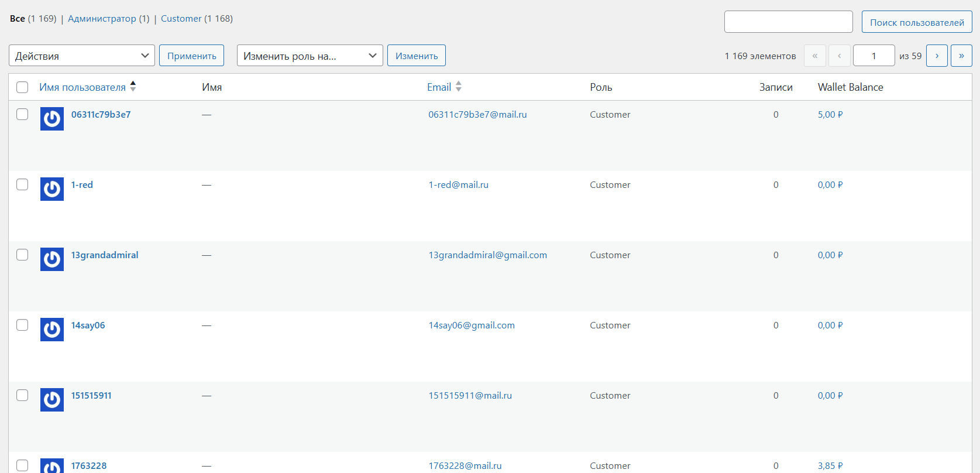Filter users by Администратор role
980x473 pixels.
102,19
